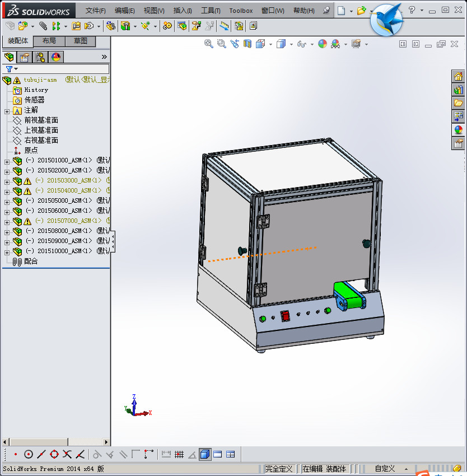Click the paperclip Mate tool icon
Viewport: 467px width, 476px height.
(x=43, y=26)
